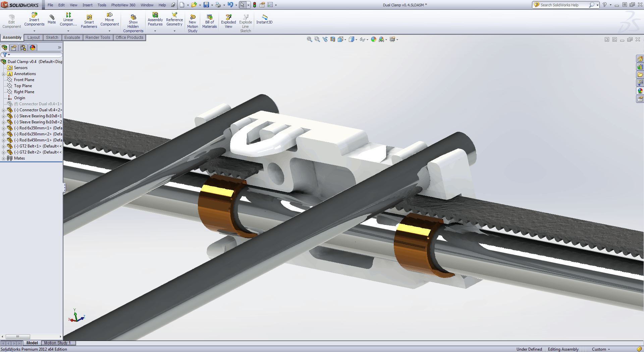Select Front Plane in the feature tree
The height and width of the screenshot is (352, 644).
(24, 80)
